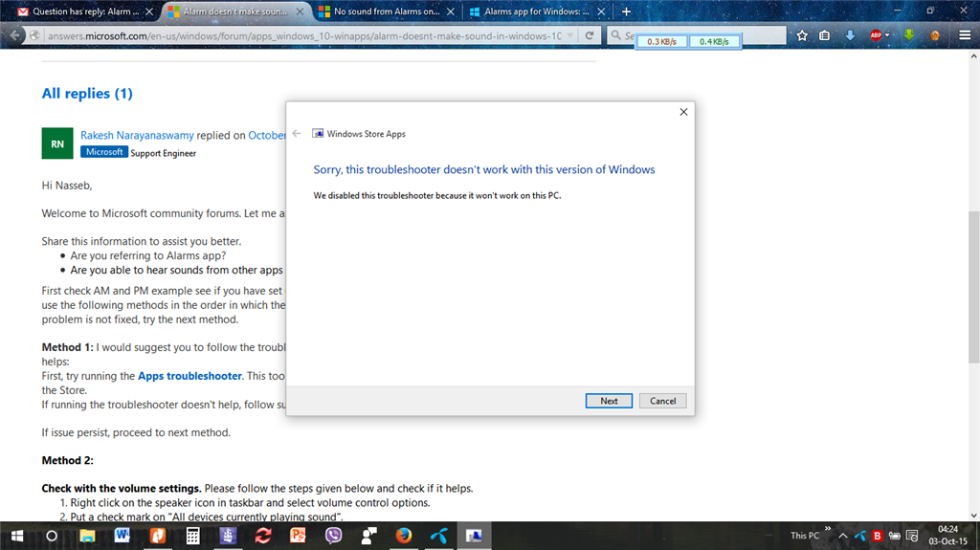The height and width of the screenshot is (550, 980).
Task: Click Cancel in troubleshooter dialog
Action: (662, 401)
